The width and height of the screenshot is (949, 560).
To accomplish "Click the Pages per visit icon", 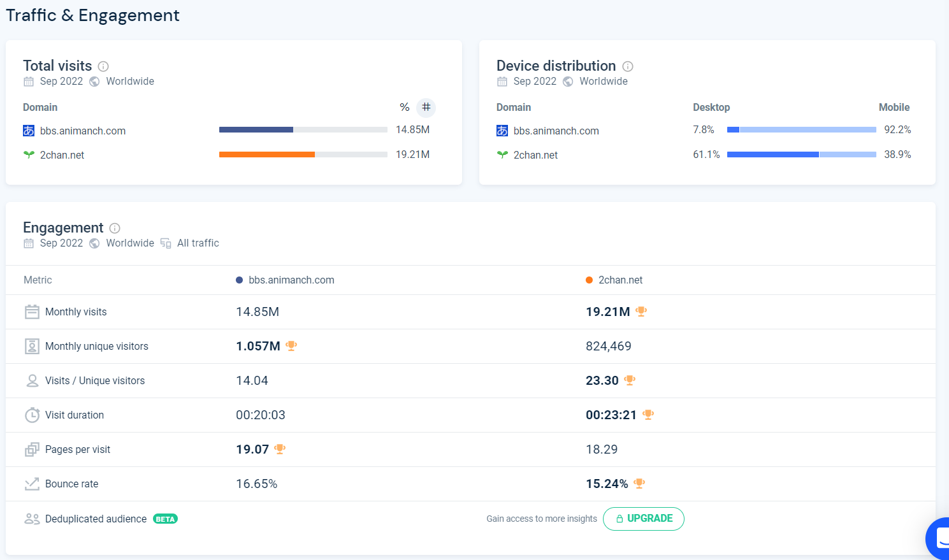I will 32,450.
